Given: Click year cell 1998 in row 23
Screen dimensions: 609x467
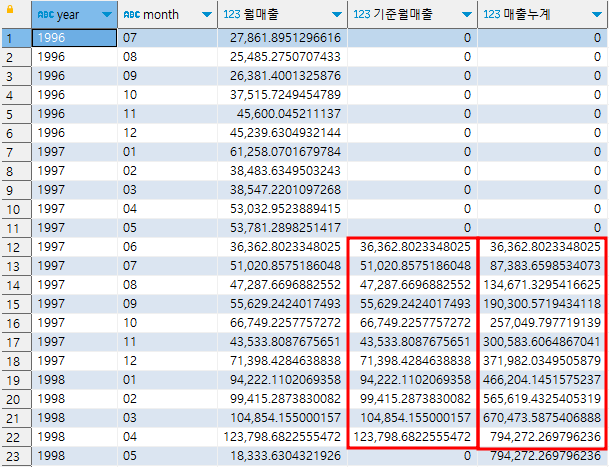Looking at the screenshot, I should [74, 456].
